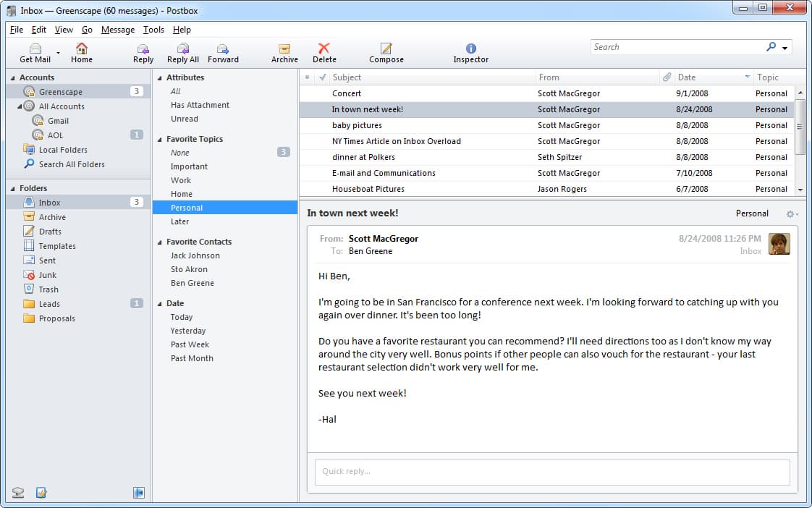The width and height of the screenshot is (812, 508).
Task: Click the read-status dot column header
Action: 307,77
